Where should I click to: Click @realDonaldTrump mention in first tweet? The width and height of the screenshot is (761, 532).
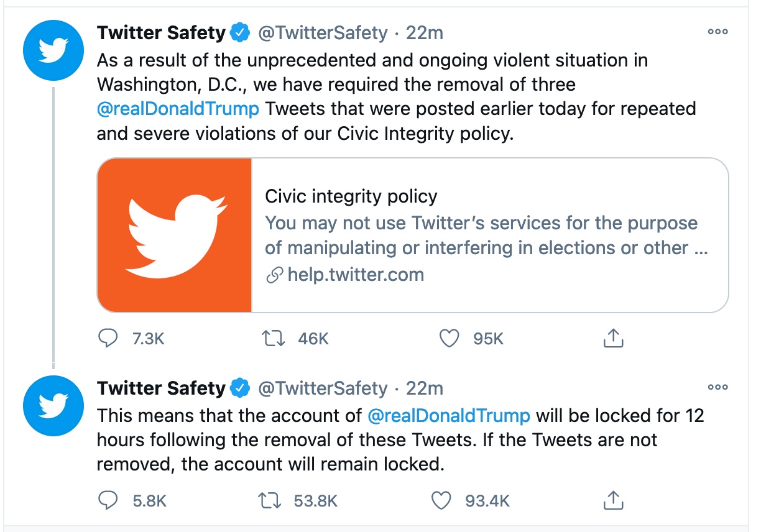coord(178,109)
